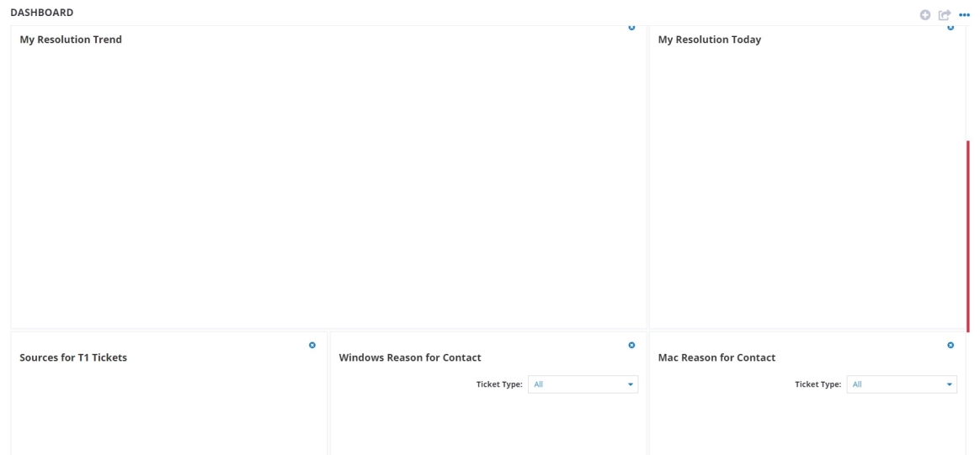980x455 pixels.
Task: Click blue circle icon on Mac Reason for Contact
Action: coord(951,345)
